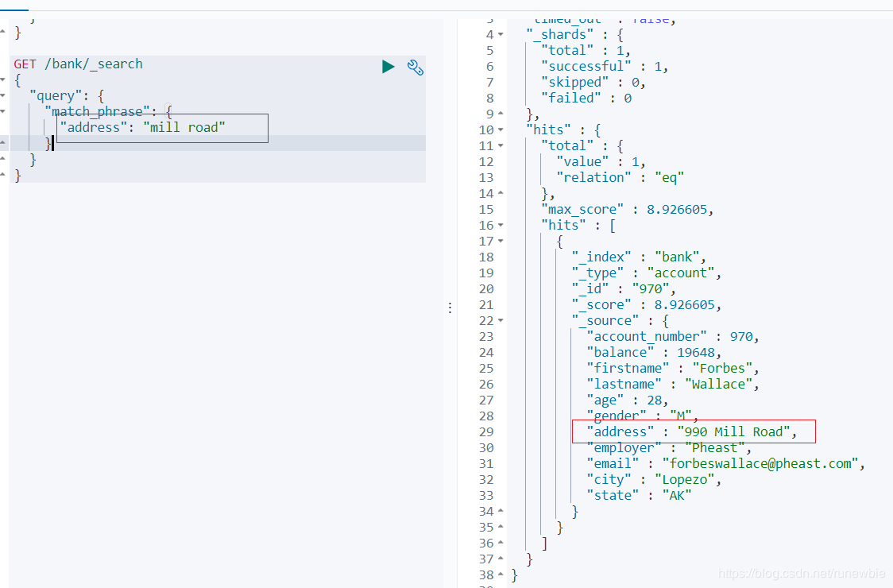Click the "_index" : "bank" line
The image size is (893, 588).
click(x=639, y=257)
